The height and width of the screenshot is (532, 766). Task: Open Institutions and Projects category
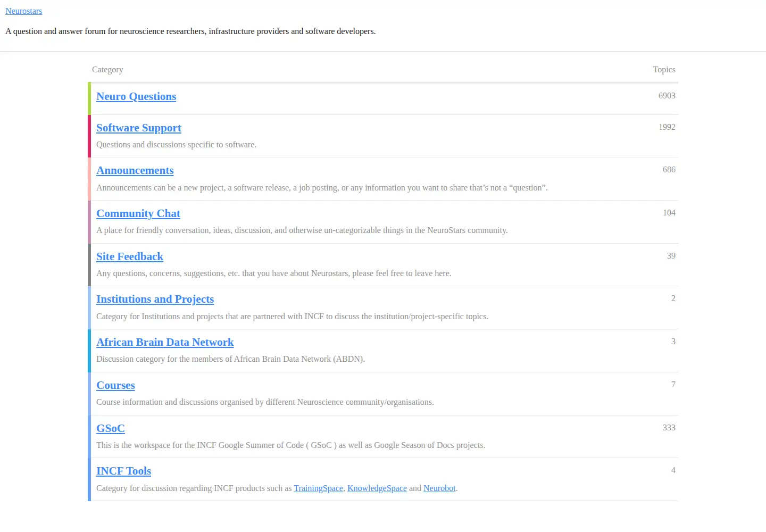(x=155, y=299)
